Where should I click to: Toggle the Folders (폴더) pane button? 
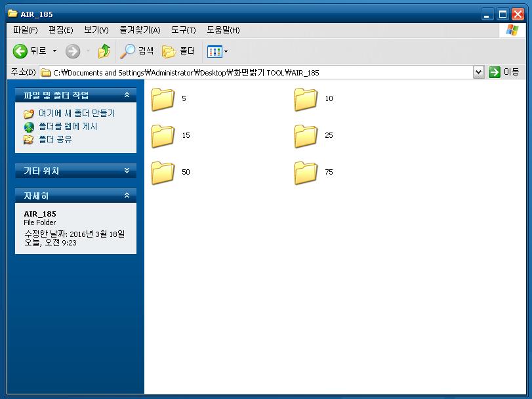pyautogui.click(x=178, y=51)
